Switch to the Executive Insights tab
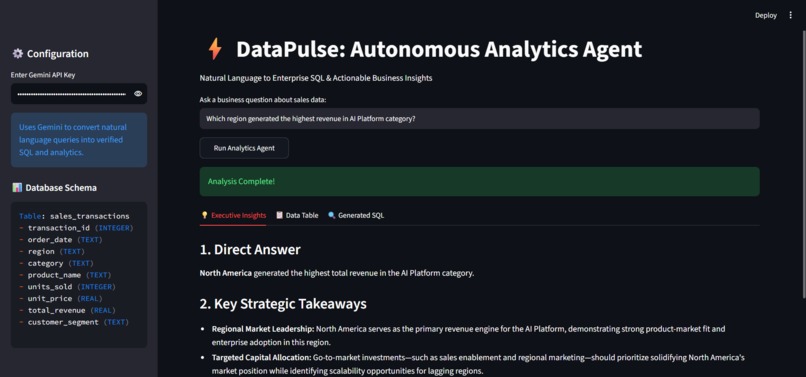The height and width of the screenshot is (377, 806). point(233,216)
